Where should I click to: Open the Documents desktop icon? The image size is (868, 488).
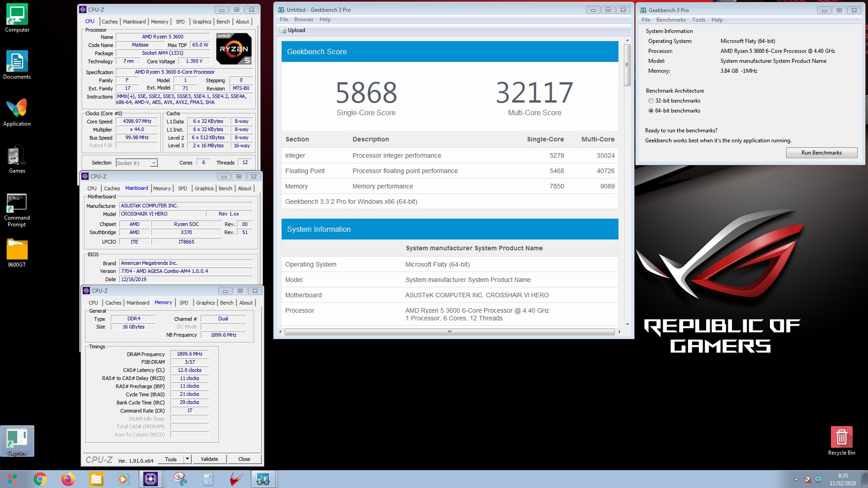(17, 65)
